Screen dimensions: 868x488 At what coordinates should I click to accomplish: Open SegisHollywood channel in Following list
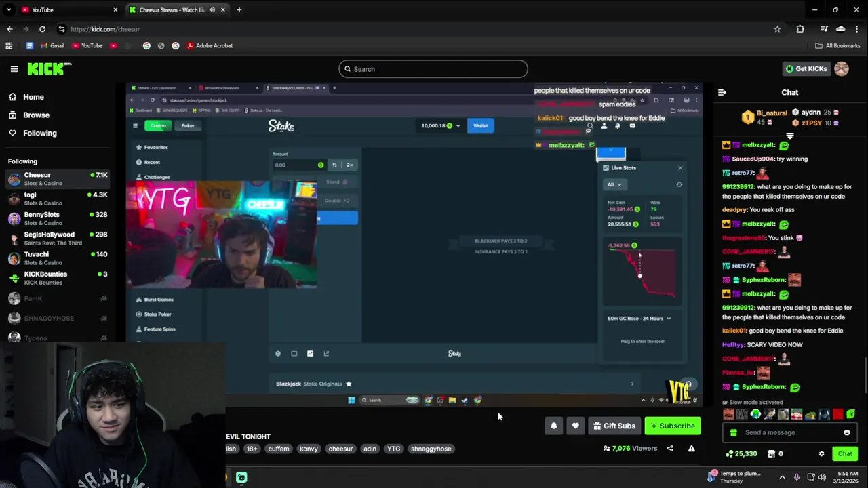(58, 239)
